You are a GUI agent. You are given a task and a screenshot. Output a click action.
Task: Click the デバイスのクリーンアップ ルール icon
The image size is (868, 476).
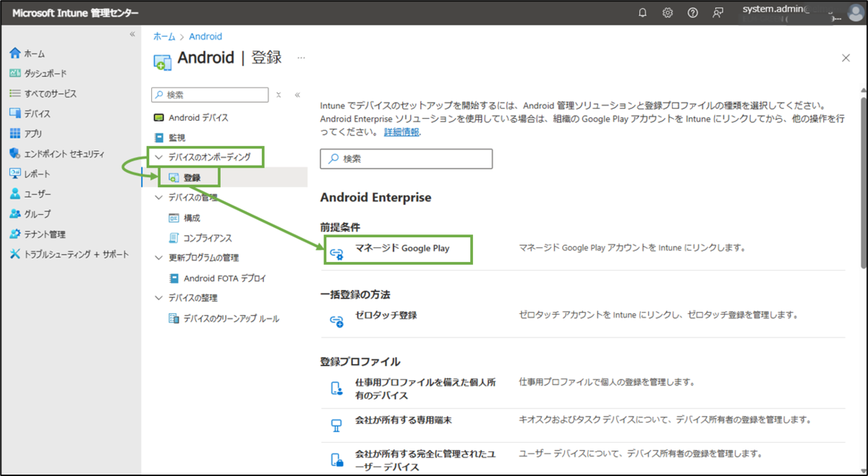(x=174, y=318)
